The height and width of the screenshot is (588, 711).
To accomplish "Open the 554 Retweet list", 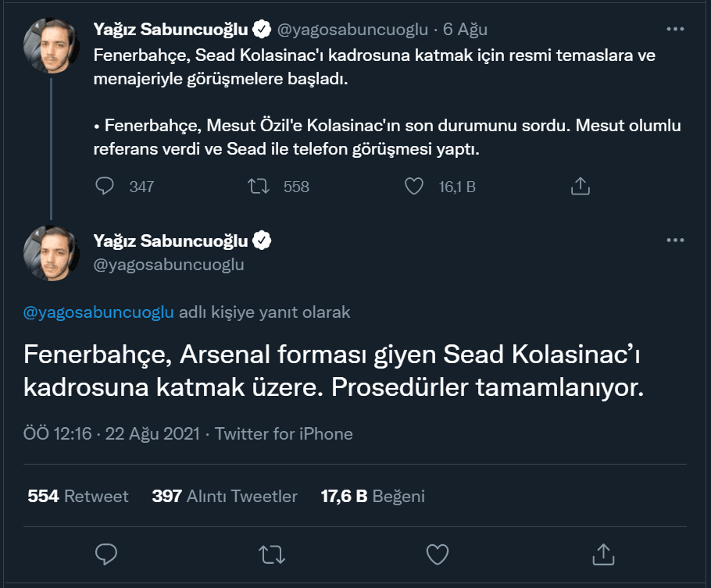I will 78,496.
